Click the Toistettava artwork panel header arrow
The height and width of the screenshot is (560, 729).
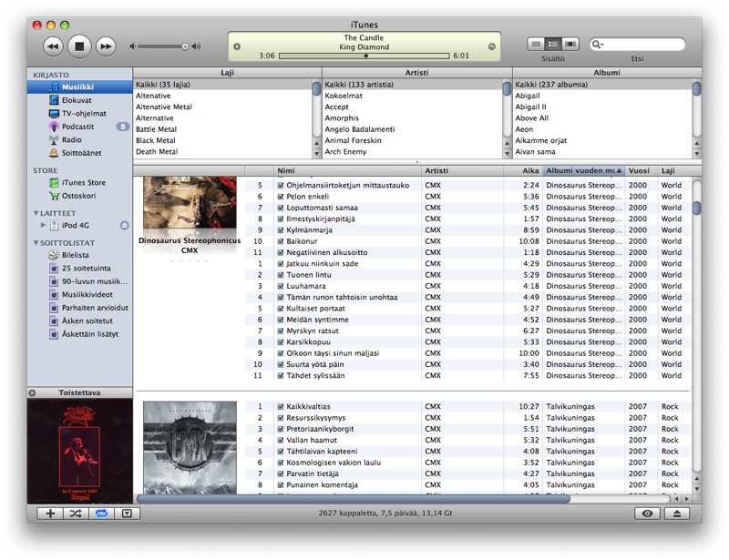32,392
